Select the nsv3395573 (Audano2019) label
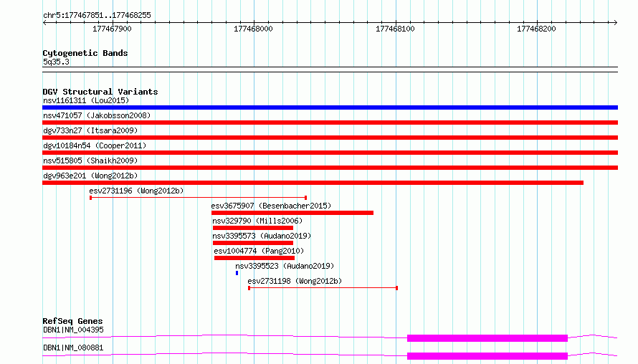 tap(262, 236)
